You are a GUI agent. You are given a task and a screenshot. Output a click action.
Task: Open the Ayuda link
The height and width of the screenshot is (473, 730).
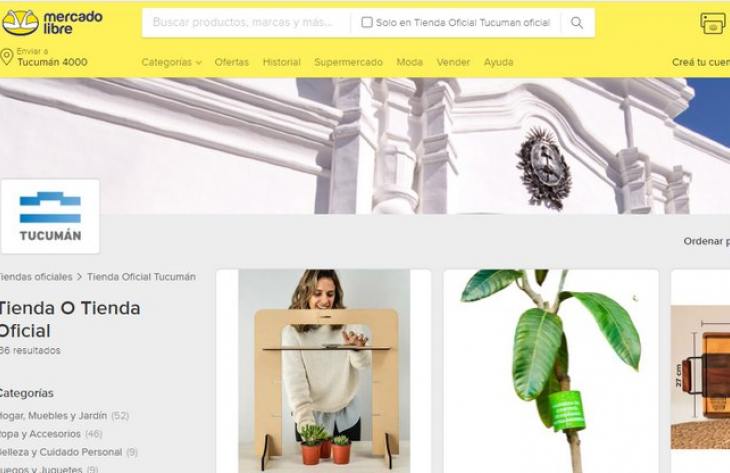[x=499, y=62]
